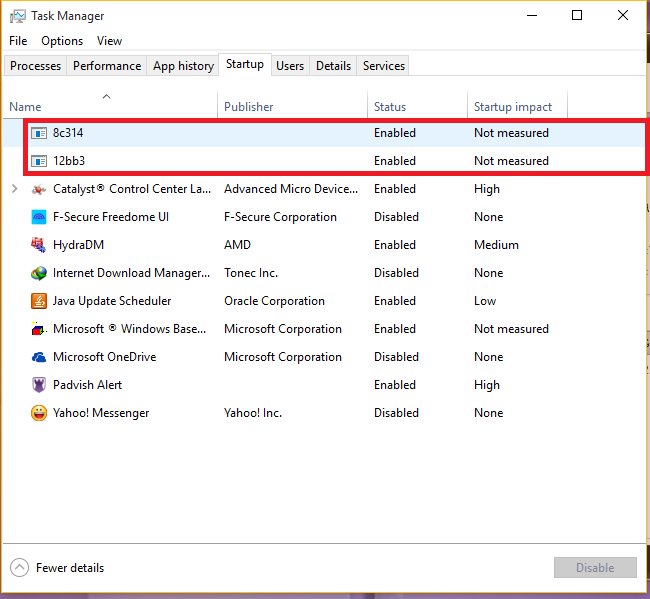The image size is (650, 599).
Task: Click the HydraDM icon
Action: 39,245
